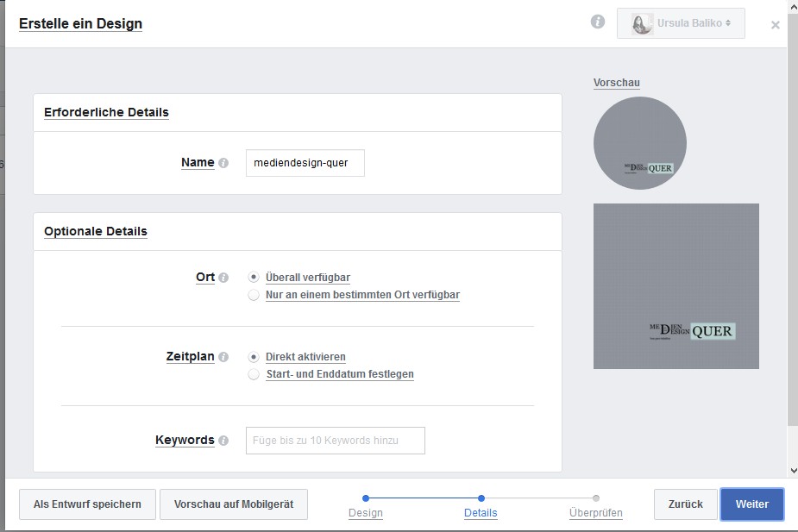Click info icon beside Zeitplan label

click(223, 357)
